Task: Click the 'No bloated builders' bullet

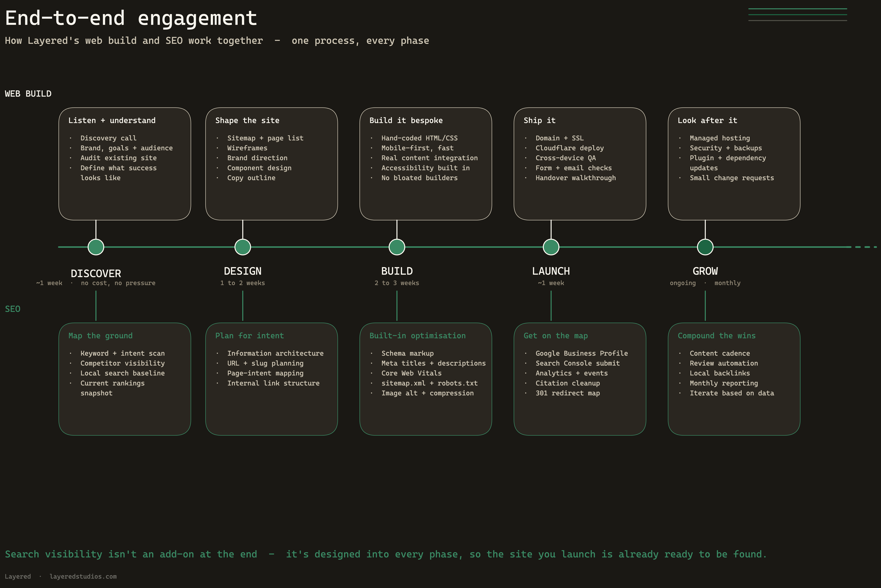Action: click(x=419, y=178)
